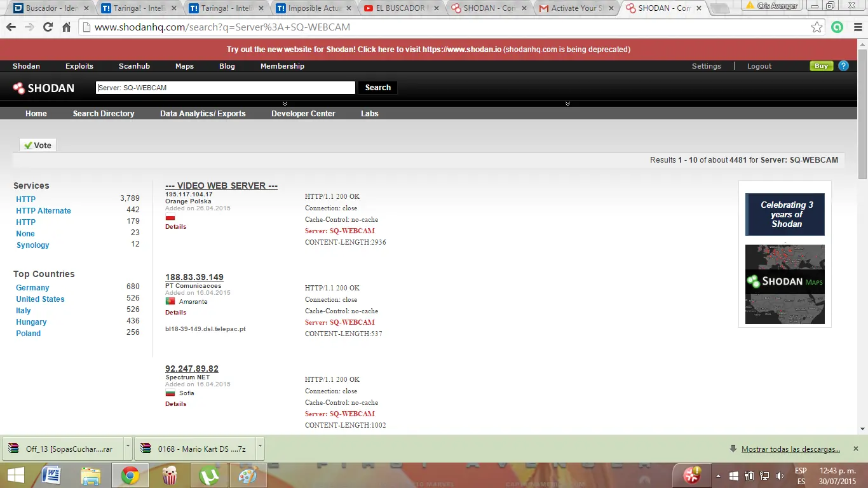Open File Explorer from the taskbar

click(91, 475)
